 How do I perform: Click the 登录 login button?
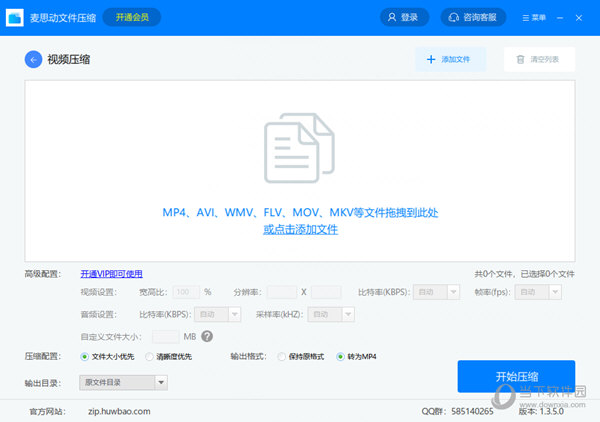tap(404, 17)
